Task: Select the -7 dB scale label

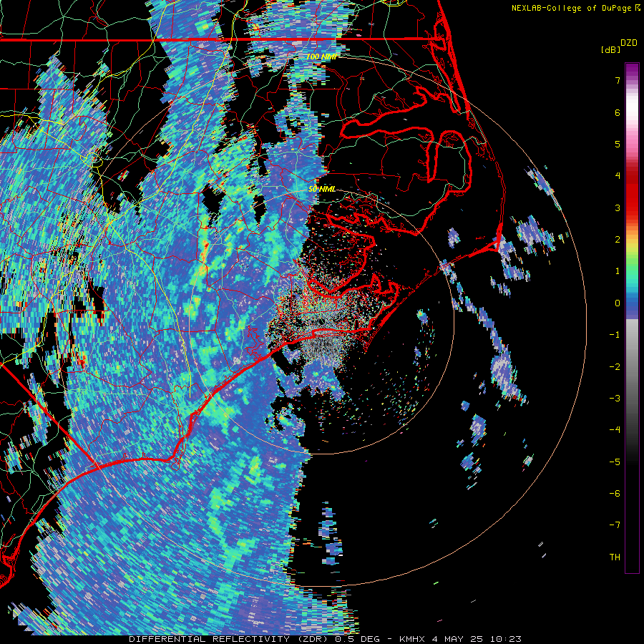Action: click(x=615, y=525)
